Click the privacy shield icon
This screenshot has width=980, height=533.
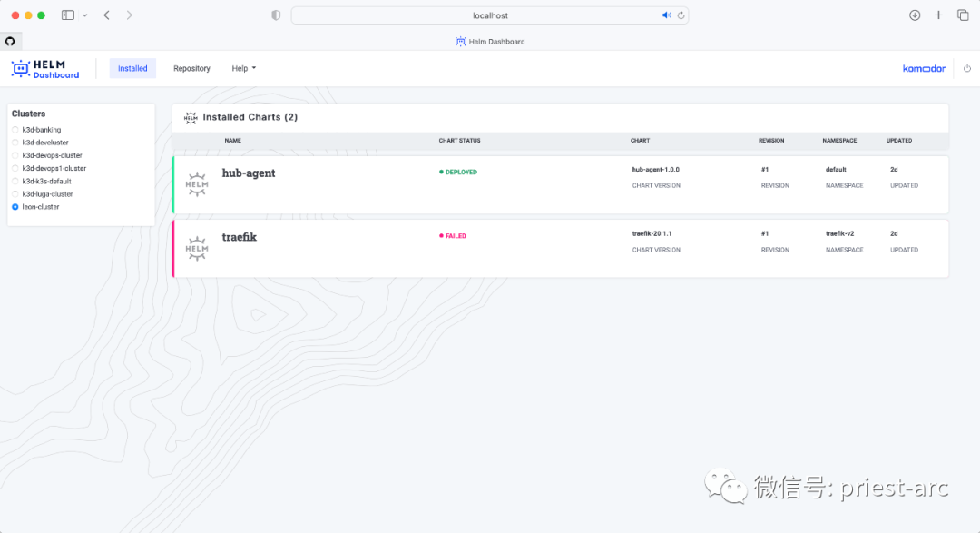coord(276,15)
